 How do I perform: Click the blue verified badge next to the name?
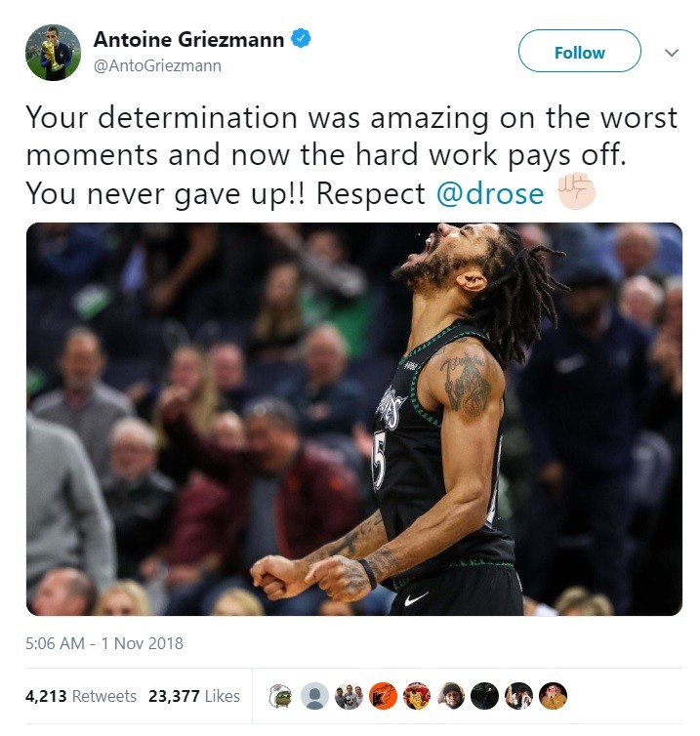(301, 38)
